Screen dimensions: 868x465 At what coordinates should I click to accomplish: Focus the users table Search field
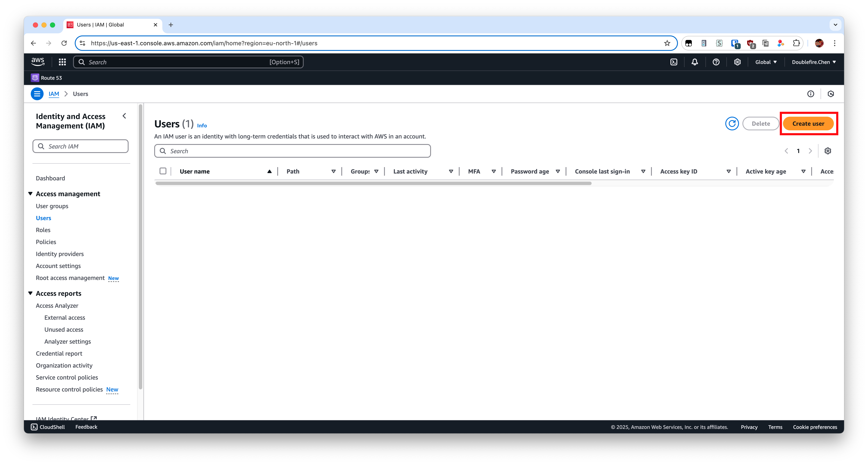(292, 151)
